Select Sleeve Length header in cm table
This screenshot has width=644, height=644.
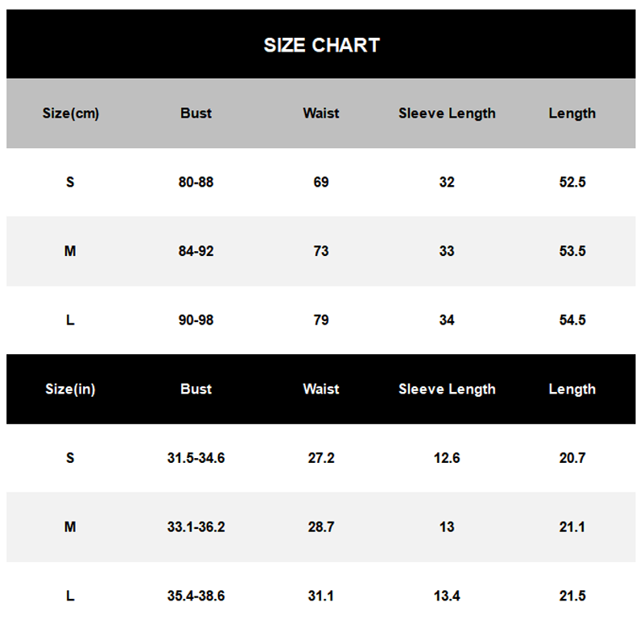447,114
